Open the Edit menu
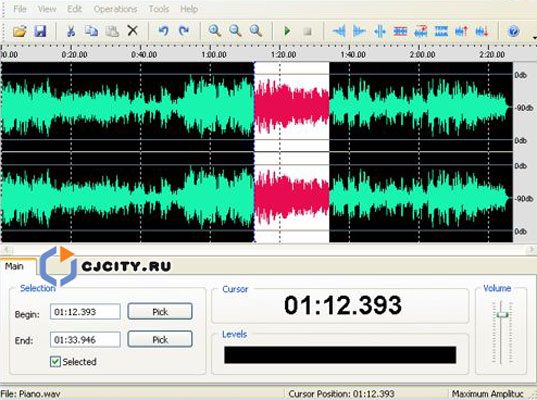537x400 pixels. point(74,9)
